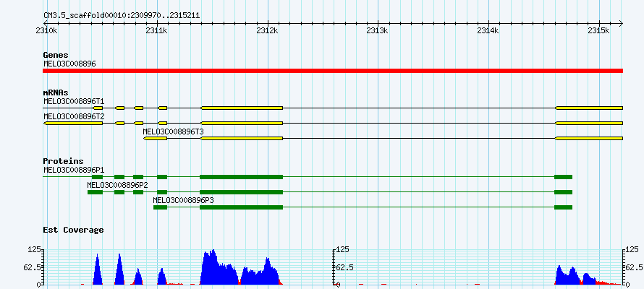Click the 2310k ruler label
Viewport: 644px width, 289px height.
pyautogui.click(x=48, y=30)
